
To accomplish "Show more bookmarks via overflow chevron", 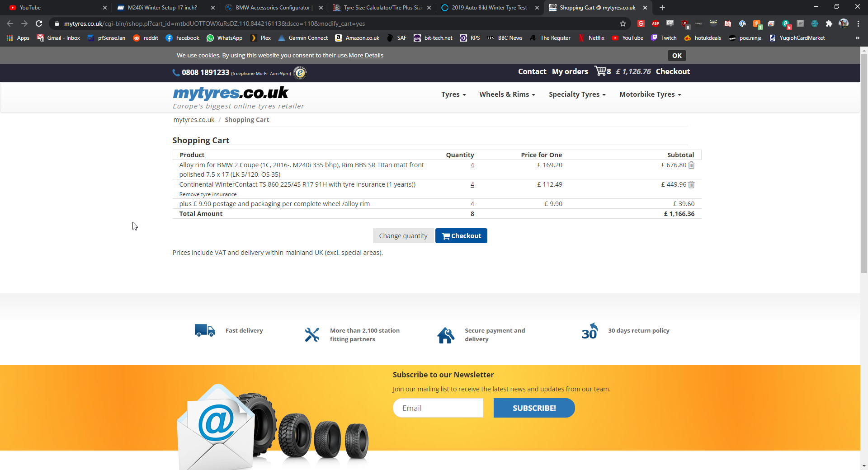I will (857, 38).
